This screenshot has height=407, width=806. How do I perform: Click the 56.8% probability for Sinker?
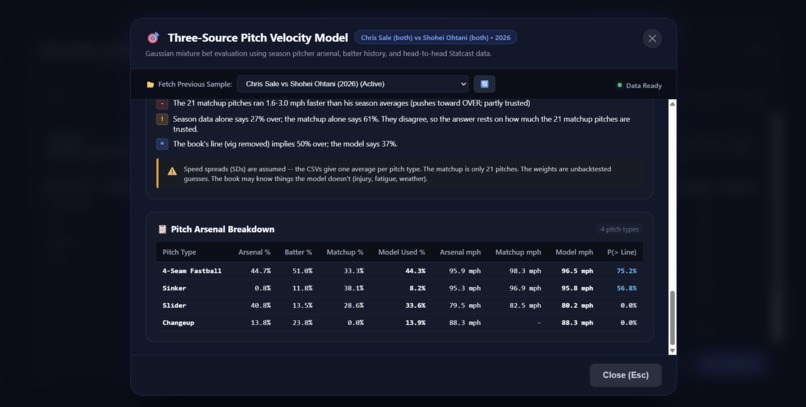click(627, 288)
